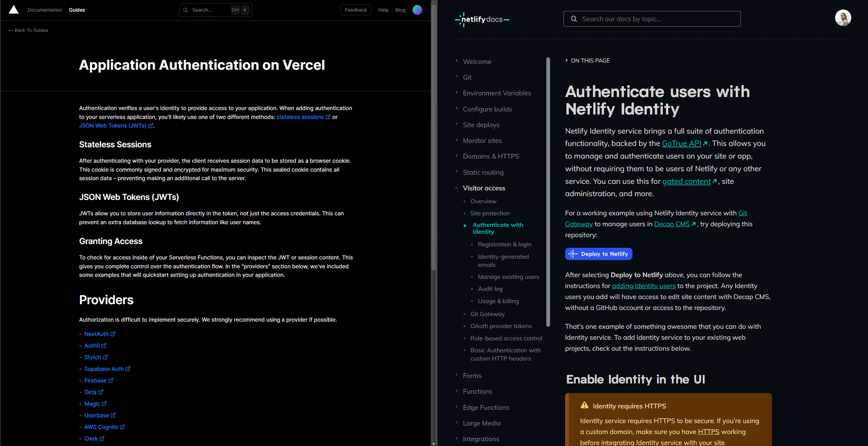Open Audit log sidebar item
Viewport: 868px width, 446px height.
click(x=490, y=289)
